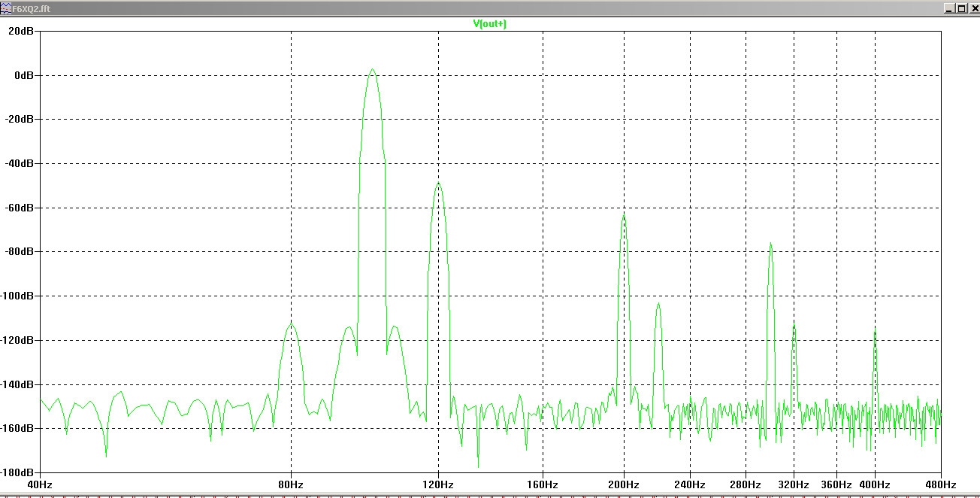
Task: Click the -160dB vertical axis label
Action: [17, 428]
